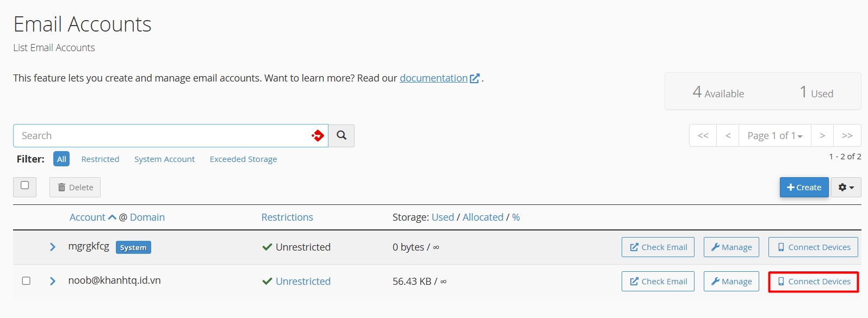Manage the noob@khanhtq.id.vn account
The height and width of the screenshot is (318, 868).
[731, 282]
